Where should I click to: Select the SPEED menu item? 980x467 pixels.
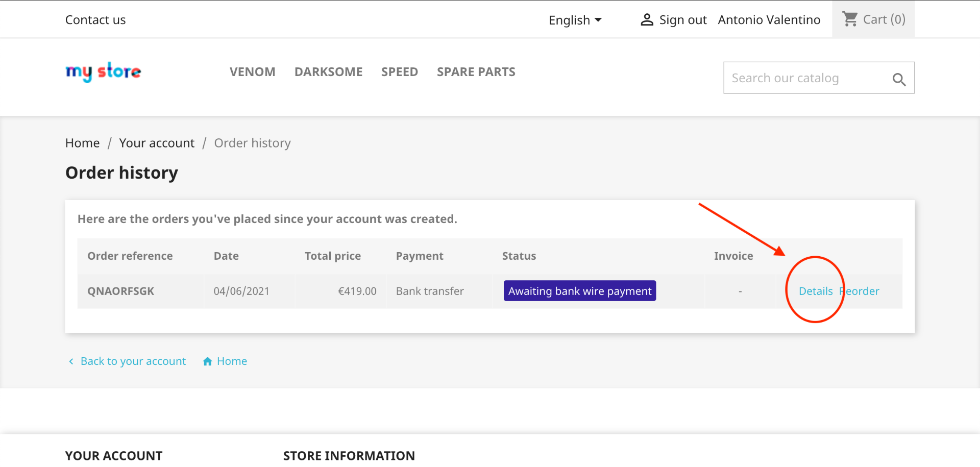(399, 72)
